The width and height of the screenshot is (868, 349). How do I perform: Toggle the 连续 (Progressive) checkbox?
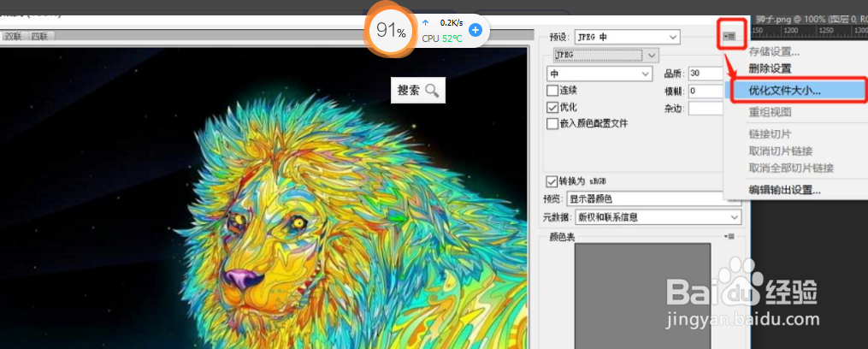coord(552,91)
